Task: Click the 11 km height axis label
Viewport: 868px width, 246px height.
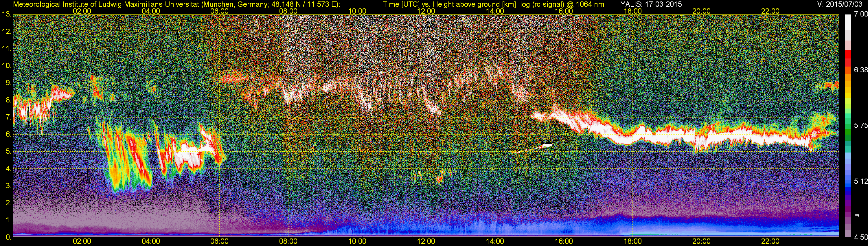Action: point(6,49)
